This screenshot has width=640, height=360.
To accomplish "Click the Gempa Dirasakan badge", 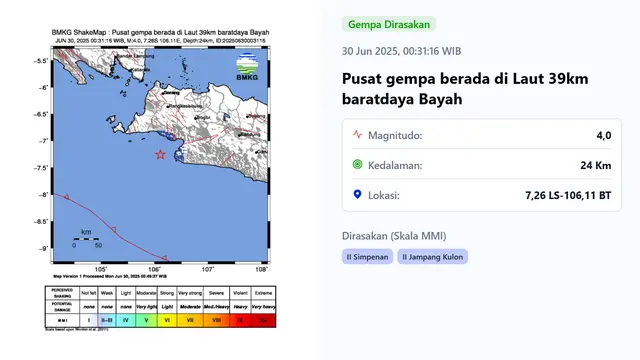I will (389, 24).
